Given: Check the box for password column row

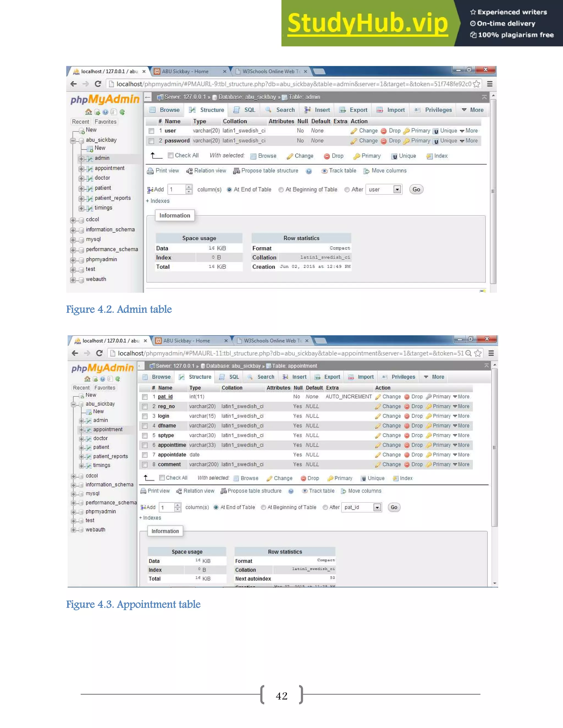Looking at the screenshot, I should (x=151, y=141).
